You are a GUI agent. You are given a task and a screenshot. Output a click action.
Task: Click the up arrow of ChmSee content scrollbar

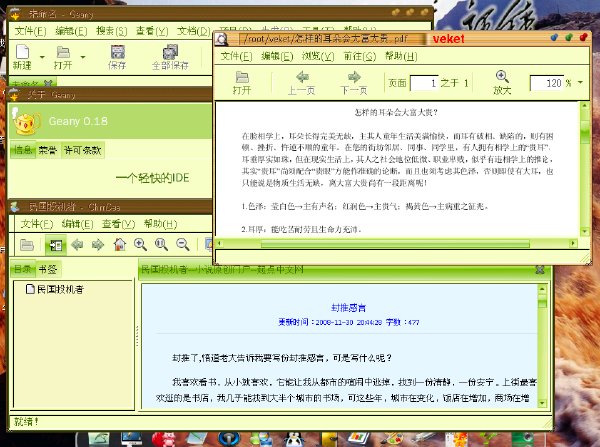coord(542,289)
